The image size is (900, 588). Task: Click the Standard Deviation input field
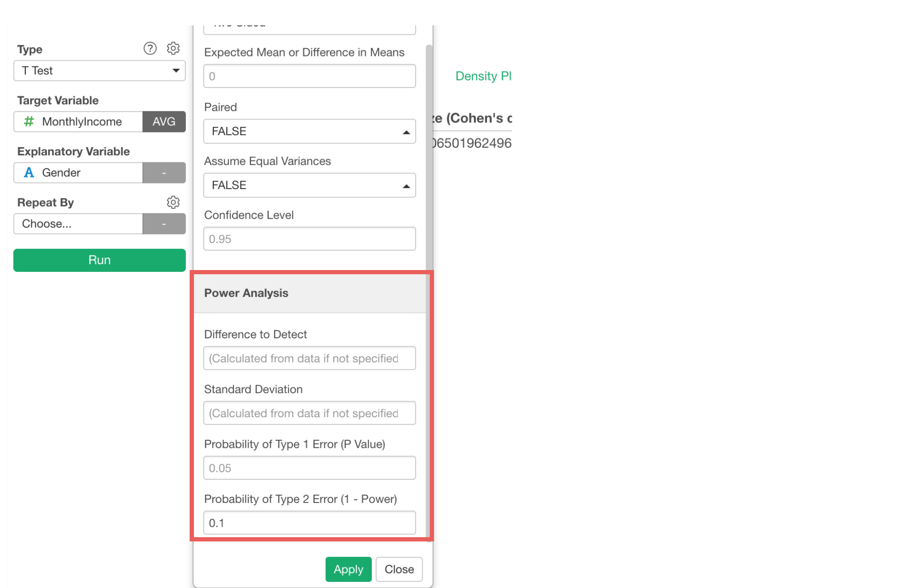(x=309, y=413)
